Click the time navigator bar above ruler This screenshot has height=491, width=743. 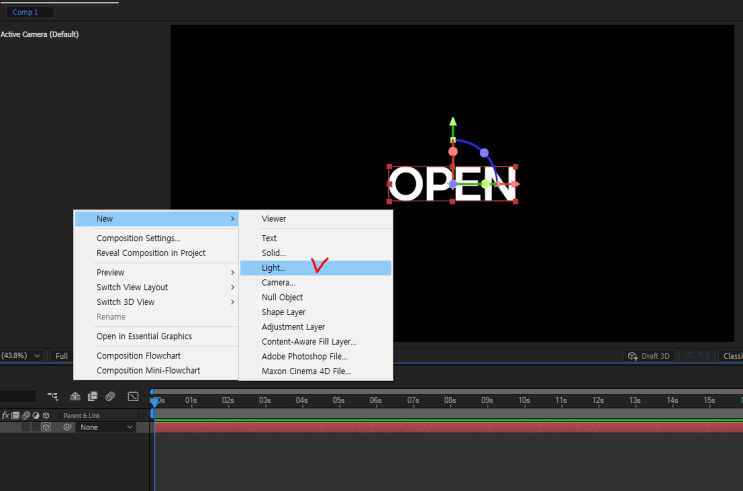[x=448, y=391]
